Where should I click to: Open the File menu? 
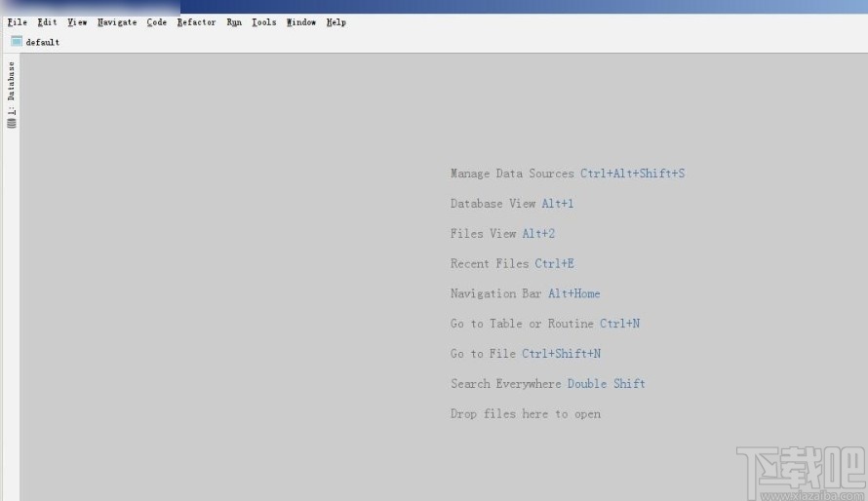click(18, 22)
